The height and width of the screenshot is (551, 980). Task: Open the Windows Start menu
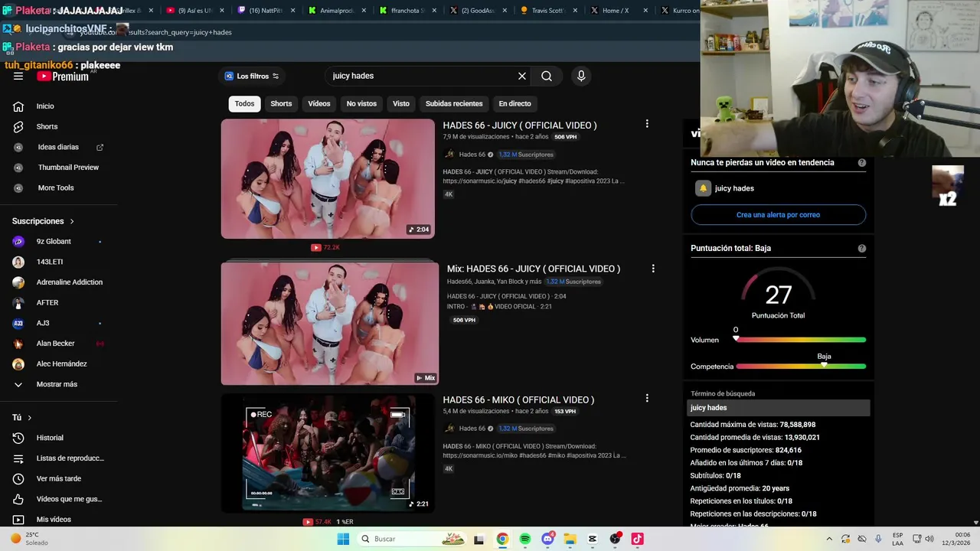coord(344,539)
